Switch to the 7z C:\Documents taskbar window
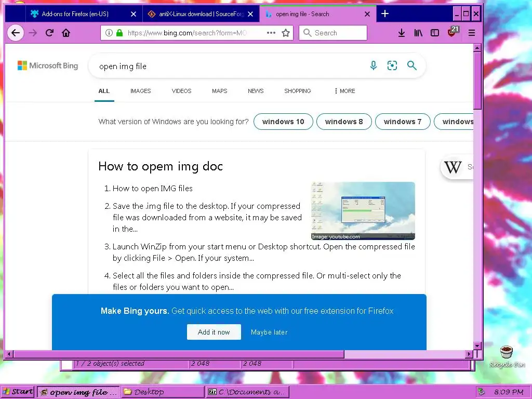 click(x=248, y=392)
